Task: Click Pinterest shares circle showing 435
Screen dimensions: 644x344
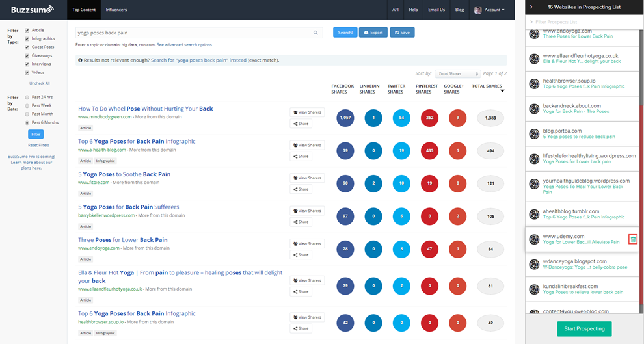Action: [x=429, y=151]
